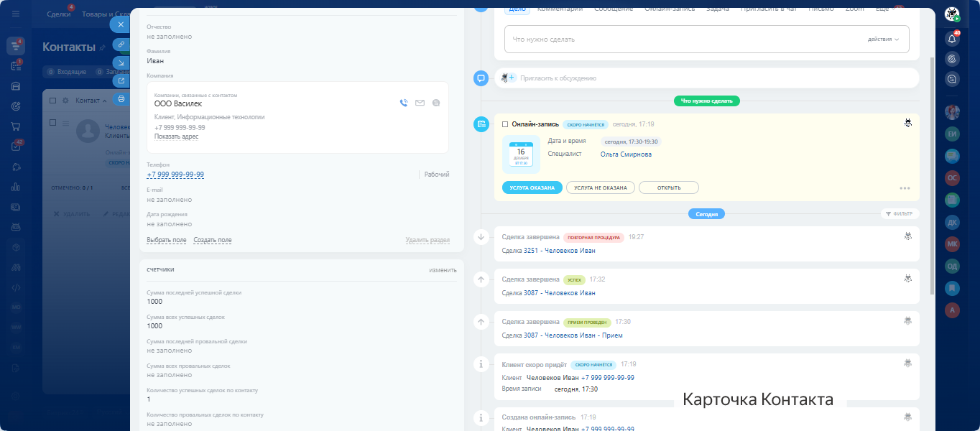This screenshot has width=980, height=431.
Task: Check the Онлайн-запись activity checkbox
Action: 505,124
